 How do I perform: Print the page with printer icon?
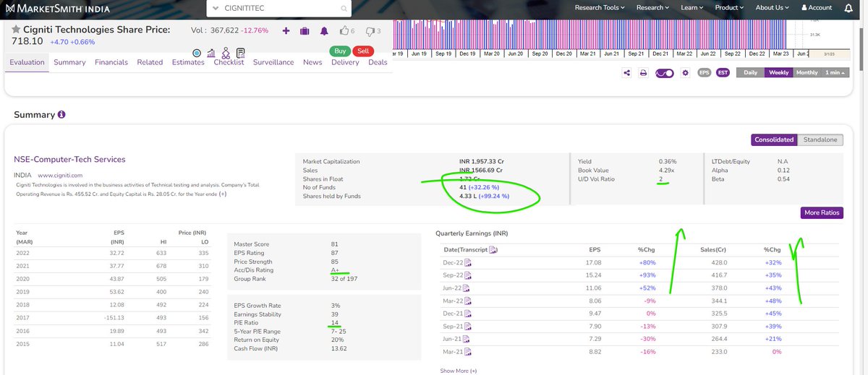643,73
